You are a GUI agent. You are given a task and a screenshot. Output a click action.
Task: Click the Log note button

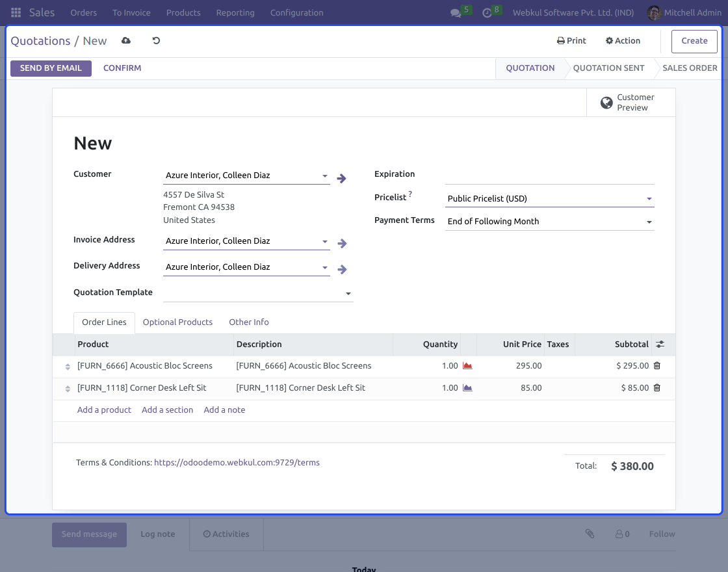(158, 534)
